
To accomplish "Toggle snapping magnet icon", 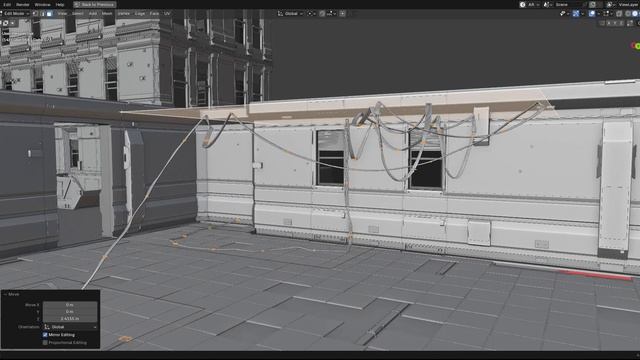I will pyautogui.click(x=322, y=13).
